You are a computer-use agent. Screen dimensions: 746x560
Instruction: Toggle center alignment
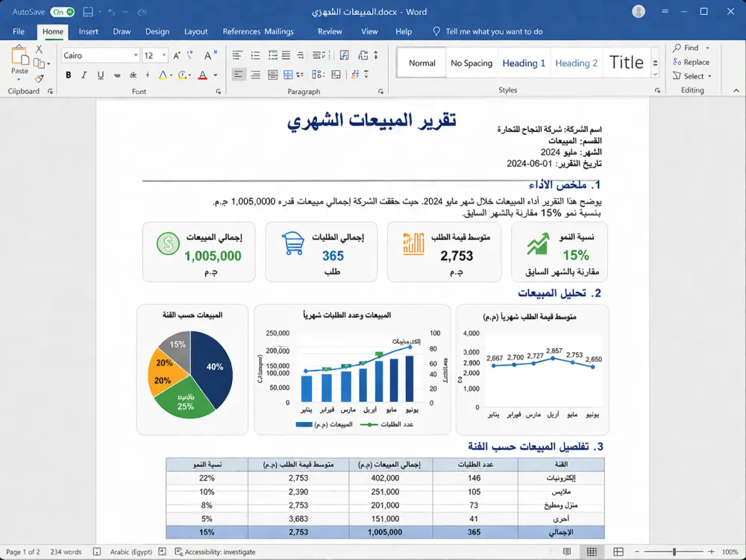pos(255,75)
